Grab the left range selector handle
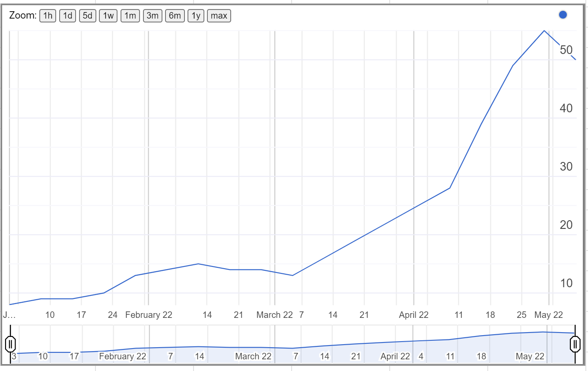Screen dimensions: 588x371 click(x=11, y=344)
